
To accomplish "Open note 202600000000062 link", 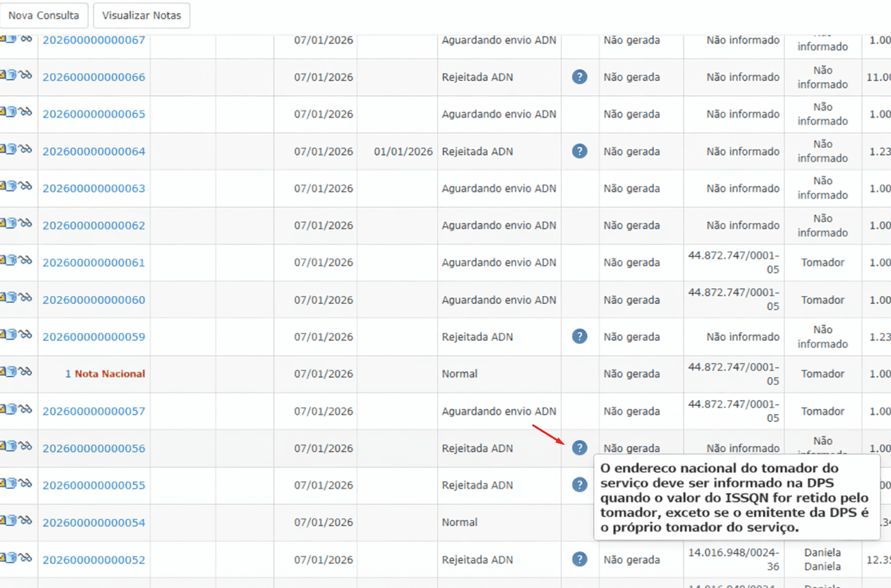I will click(94, 226).
